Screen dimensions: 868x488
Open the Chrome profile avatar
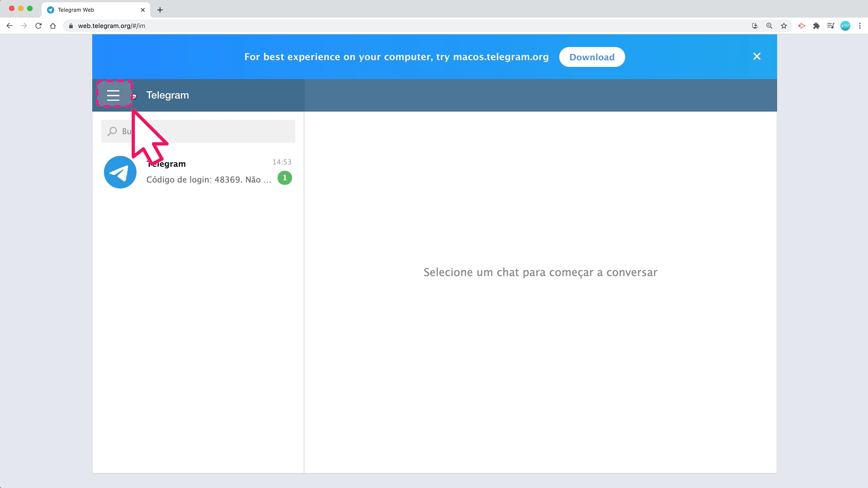tap(845, 26)
